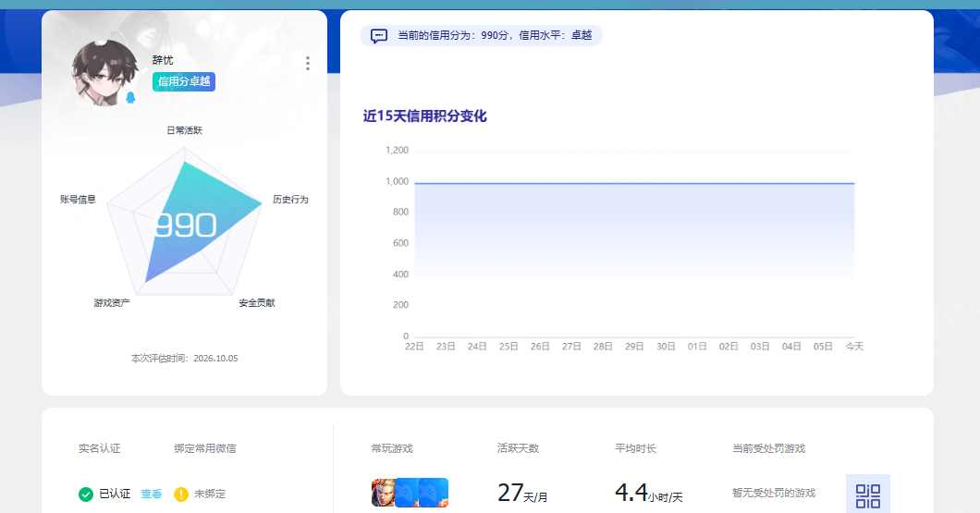Click the 1,200 value on the y-axis
The image size is (980, 513).
[397, 150]
